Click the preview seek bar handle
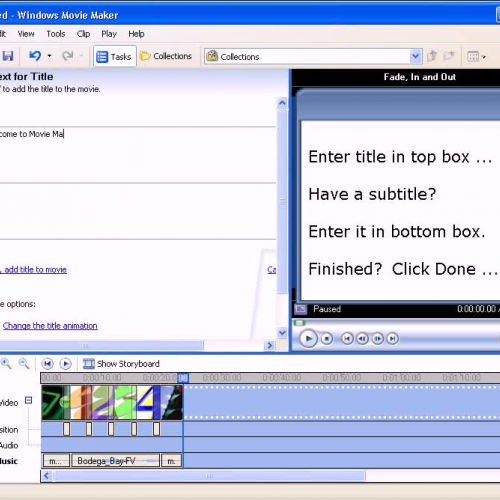The height and width of the screenshot is (500, 500). [299, 323]
